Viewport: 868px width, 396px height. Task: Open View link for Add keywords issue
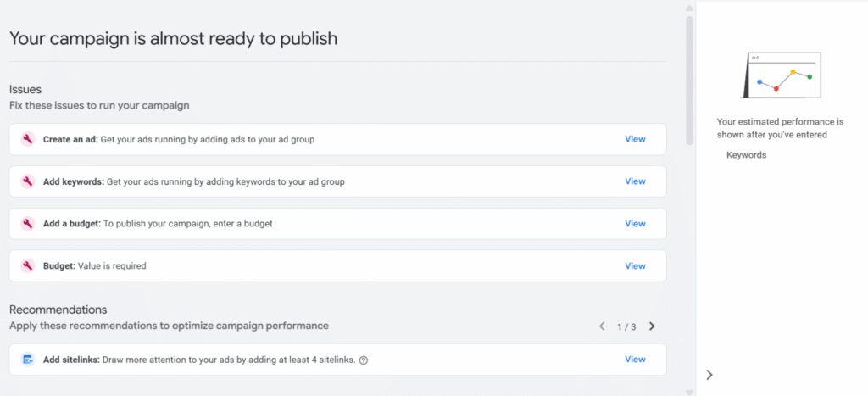pos(635,181)
